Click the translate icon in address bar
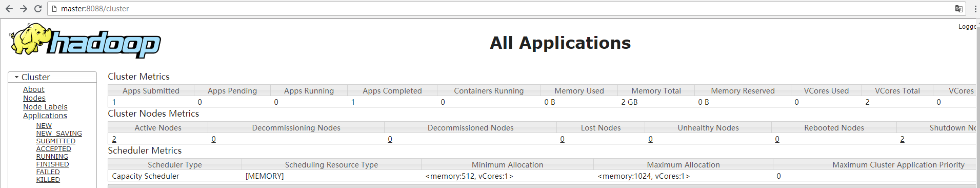Screen dimensions: 980x188 coord(958,9)
